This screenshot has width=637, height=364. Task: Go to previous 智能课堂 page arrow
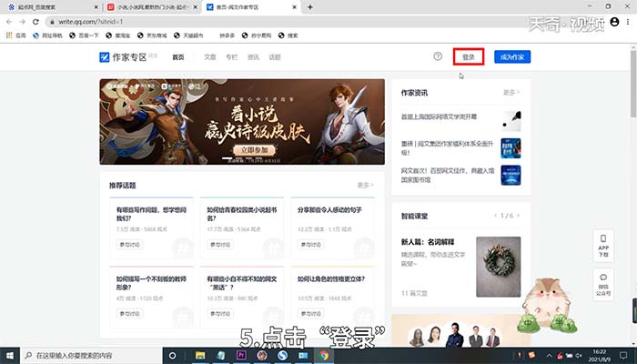click(496, 216)
